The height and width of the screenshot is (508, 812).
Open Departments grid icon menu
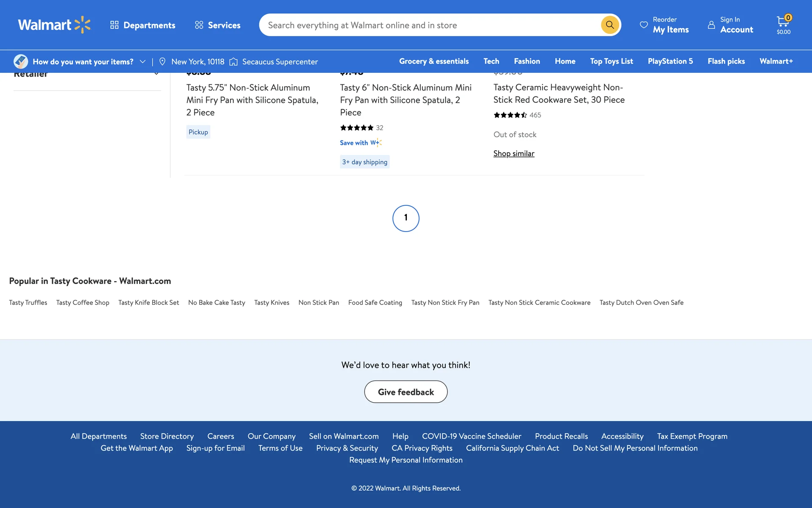(x=114, y=25)
